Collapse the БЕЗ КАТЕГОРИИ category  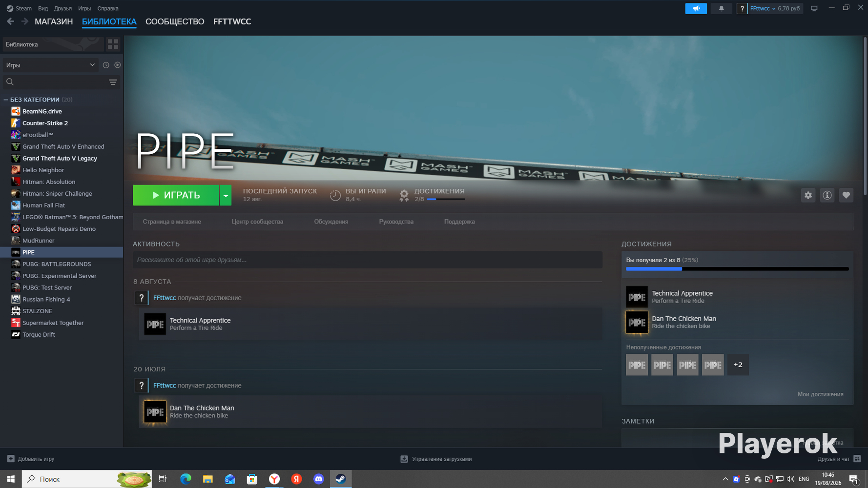tap(6, 100)
